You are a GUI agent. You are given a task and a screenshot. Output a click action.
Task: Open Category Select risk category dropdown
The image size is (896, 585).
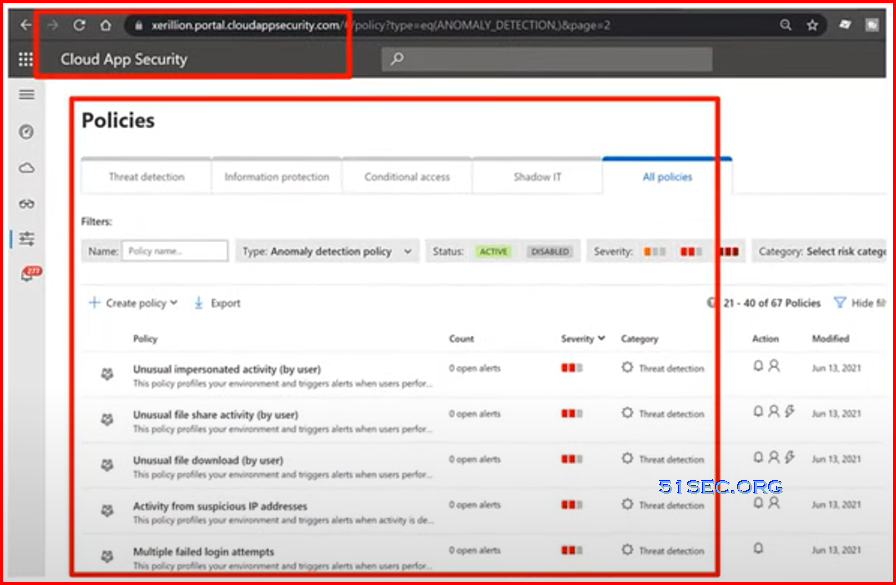coord(819,251)
